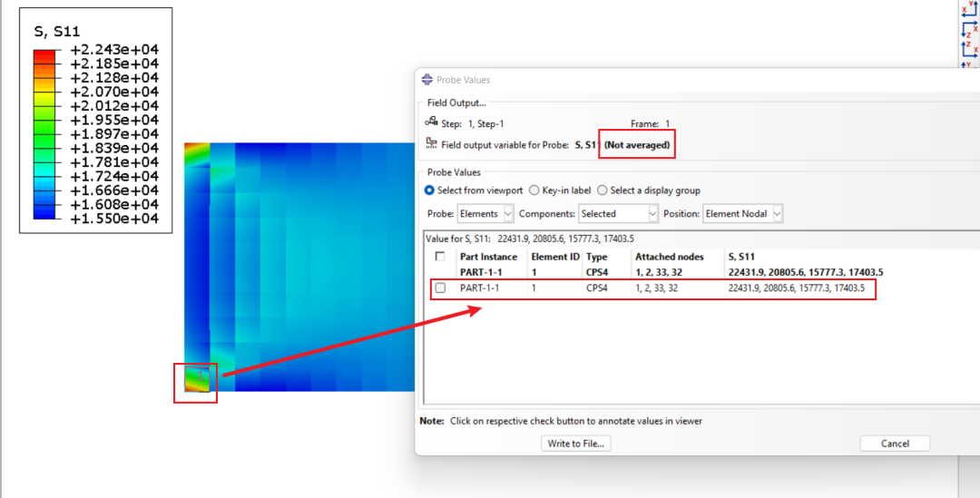
Task: Open the Probe Elements dropdown
Action: click(485, 214)
